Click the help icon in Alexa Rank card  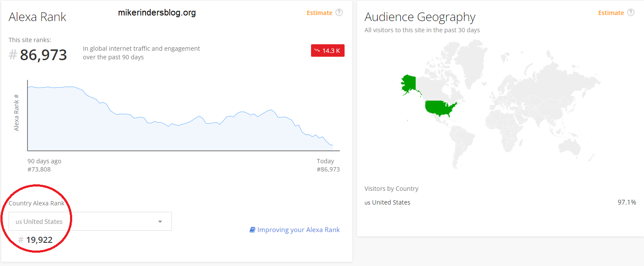tap(339, 12)
